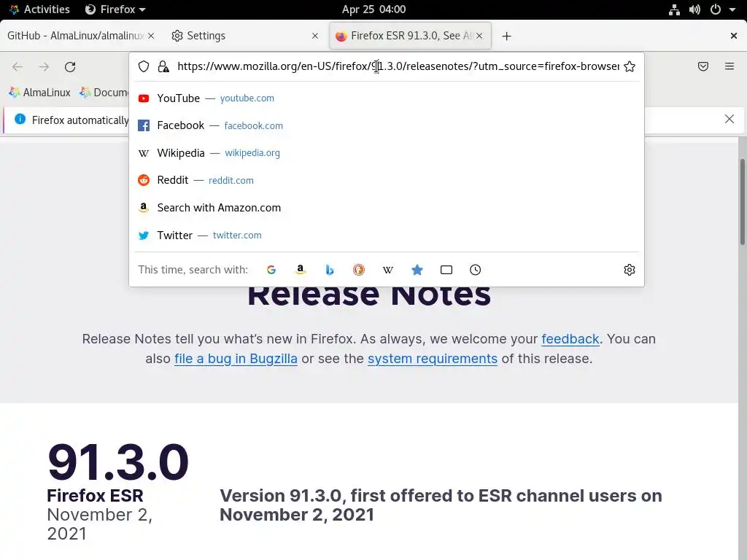Open the Firefox app menu in the top bar

(115, 9)
